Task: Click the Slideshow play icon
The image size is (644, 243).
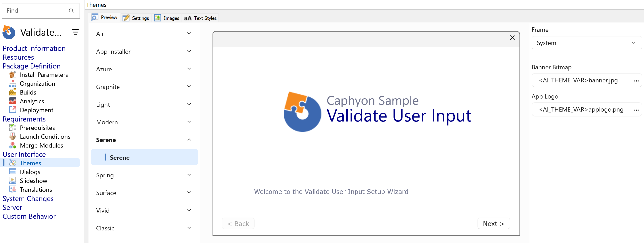Action: [x=13, y=180]
